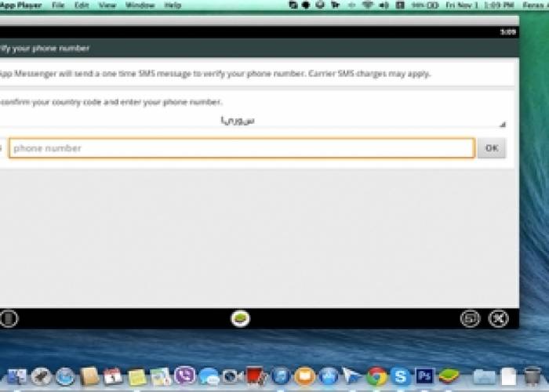
Task: Click the fullscreen cross icon in bottom bar
Action: tap(498, 318)
